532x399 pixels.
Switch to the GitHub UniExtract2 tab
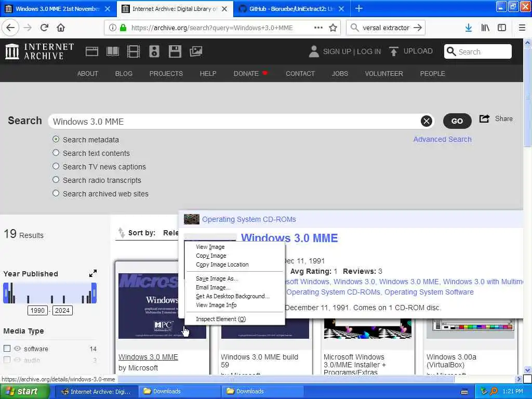click(x=291, y=9)
